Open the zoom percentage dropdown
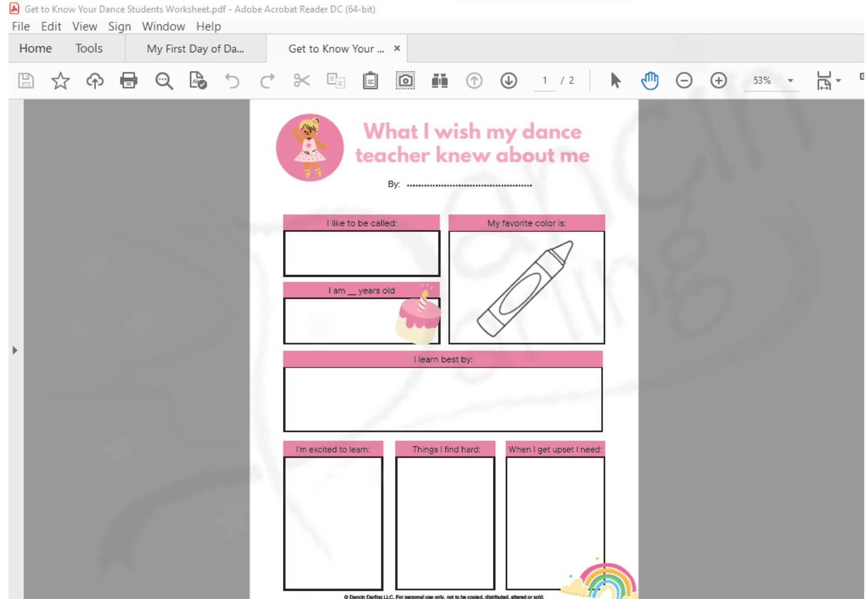868x599 pixels. (x=789, y=80)
